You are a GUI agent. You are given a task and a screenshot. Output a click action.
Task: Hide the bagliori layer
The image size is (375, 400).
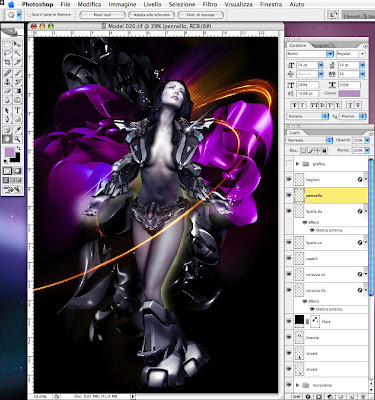click(x=289, y=179)
